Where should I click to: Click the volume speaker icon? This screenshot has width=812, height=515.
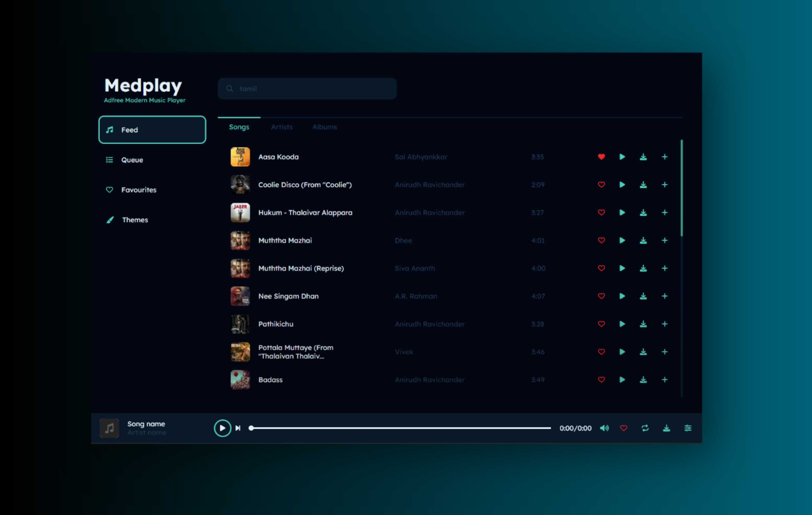(x=604, y=428)
